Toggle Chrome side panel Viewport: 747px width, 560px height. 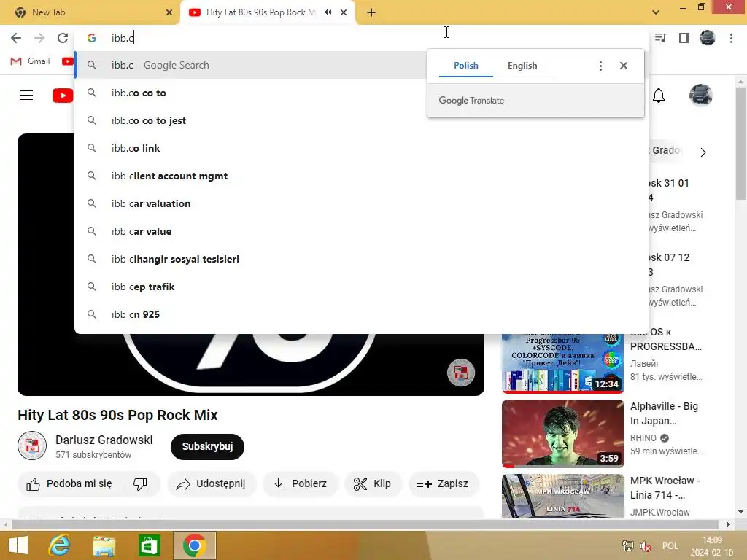684,38
